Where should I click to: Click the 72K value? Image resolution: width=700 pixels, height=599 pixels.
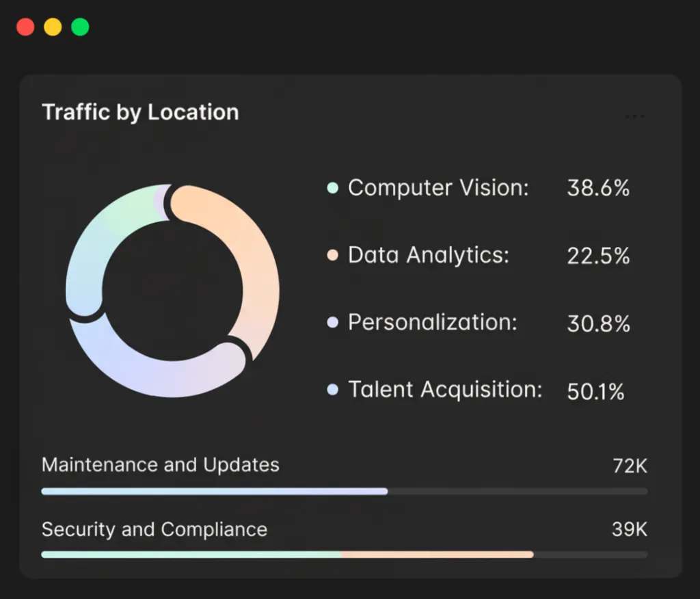coord(630,466)
